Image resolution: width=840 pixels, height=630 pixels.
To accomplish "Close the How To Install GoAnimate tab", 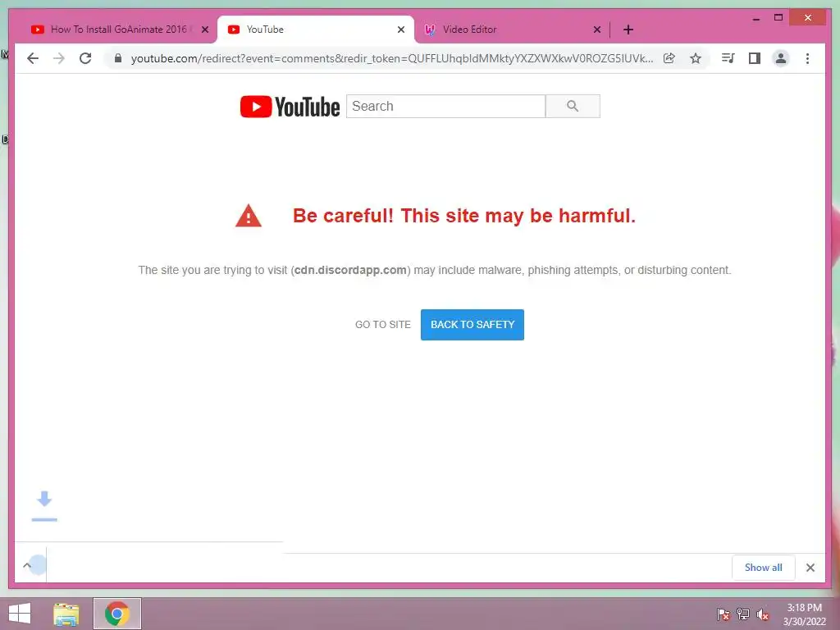I will point(204,30).
